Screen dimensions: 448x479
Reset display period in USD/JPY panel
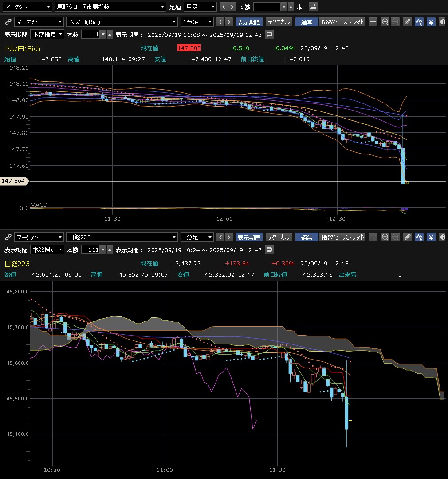coord(269,35)
